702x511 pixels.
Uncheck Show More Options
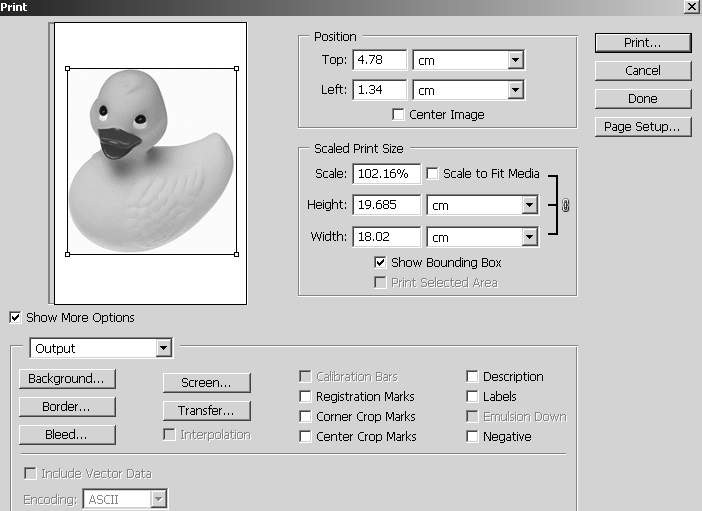pyautogui.click(x=15, y=318)
